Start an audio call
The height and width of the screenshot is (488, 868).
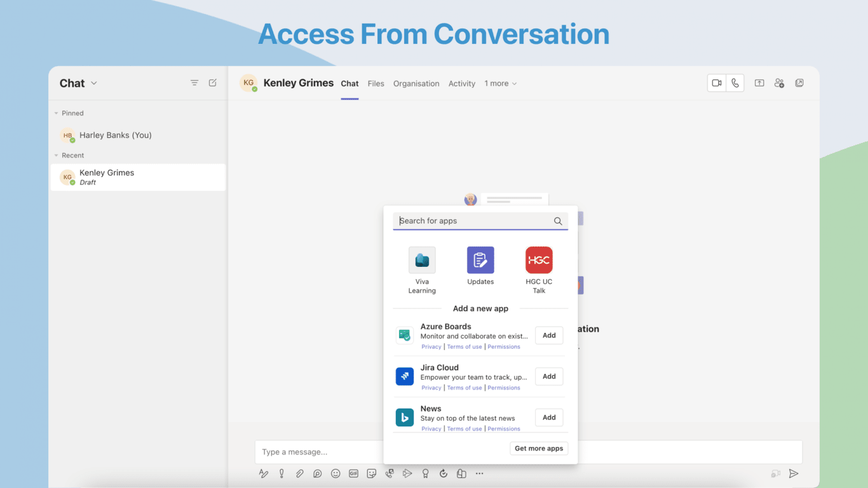pos(735,83)
